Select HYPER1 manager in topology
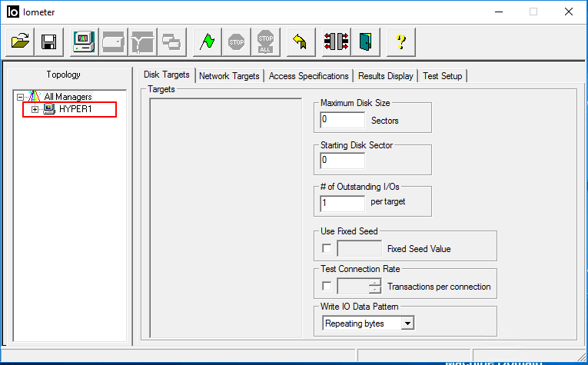The image size is (588, 365). click(x=75, y=109)
